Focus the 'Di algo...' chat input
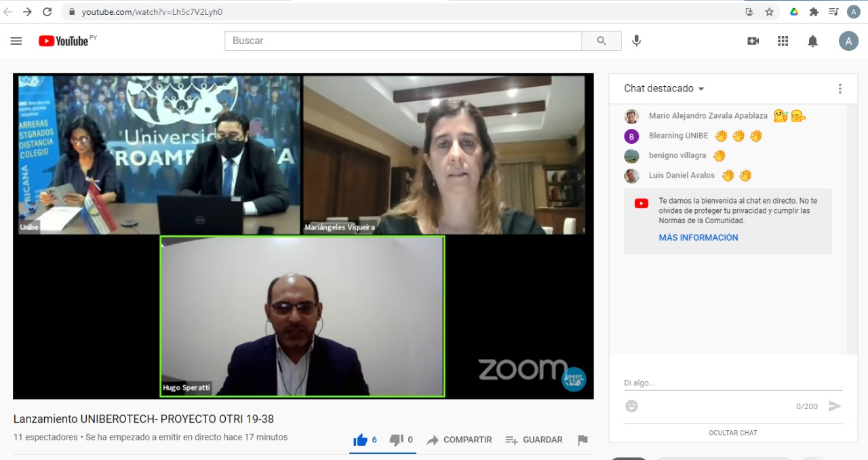 pyautogui.click(x=733, y=383)
